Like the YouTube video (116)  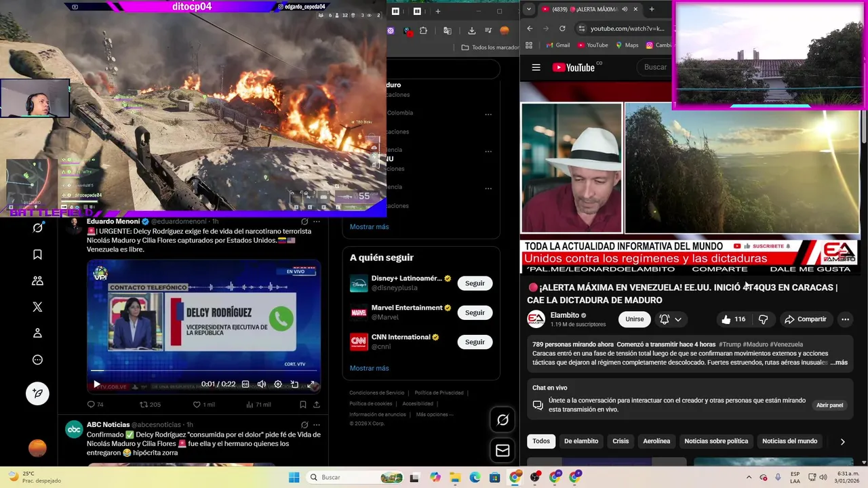coord(733,319)
